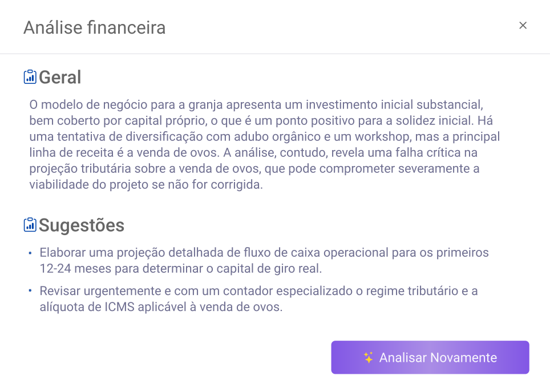Click the second suggestion about ICMS
The width and height of the screenshot is (550, 392).
[x=264, y=297]
